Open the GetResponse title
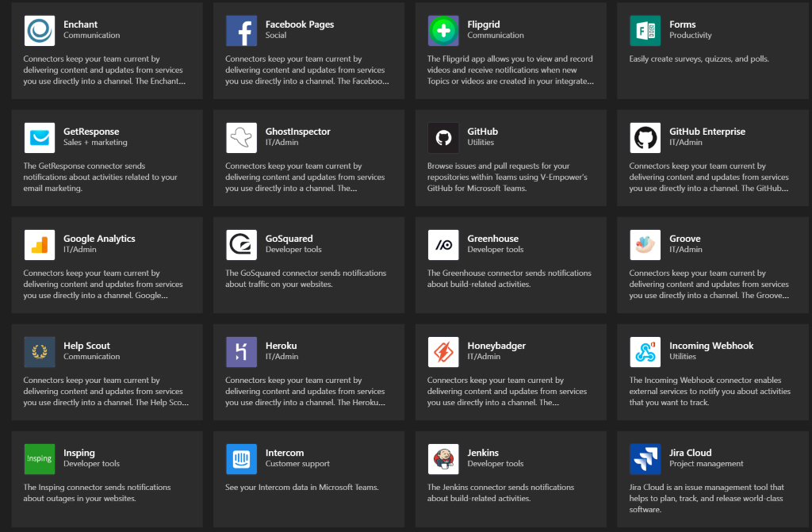812x532 pixels. pos(91,132)
